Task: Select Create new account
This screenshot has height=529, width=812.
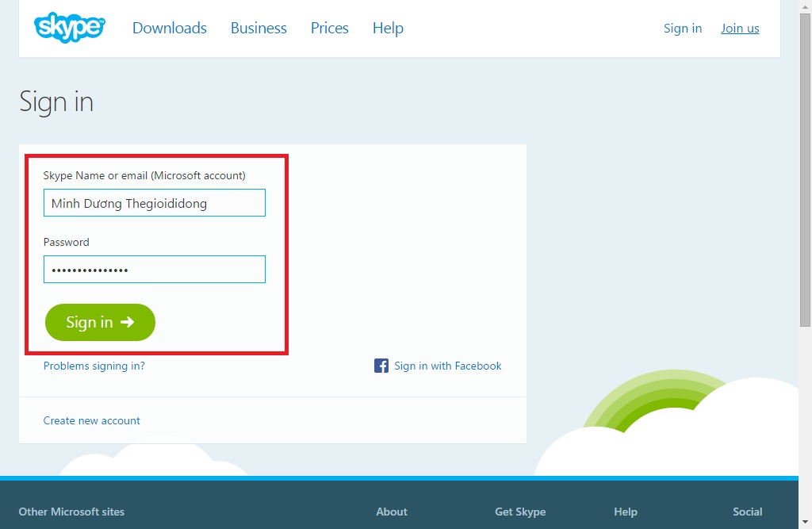Action: click(x=91, y=420)
